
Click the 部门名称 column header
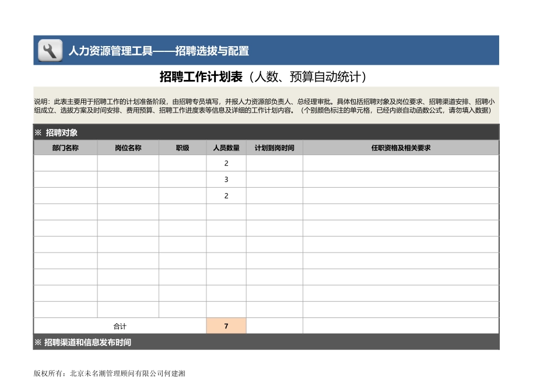(65, 148)
